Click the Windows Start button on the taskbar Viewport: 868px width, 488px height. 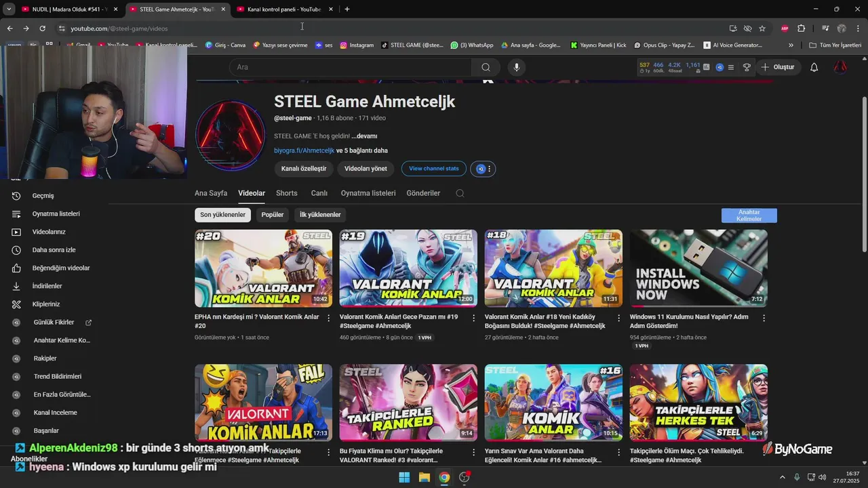click(404, 477)
